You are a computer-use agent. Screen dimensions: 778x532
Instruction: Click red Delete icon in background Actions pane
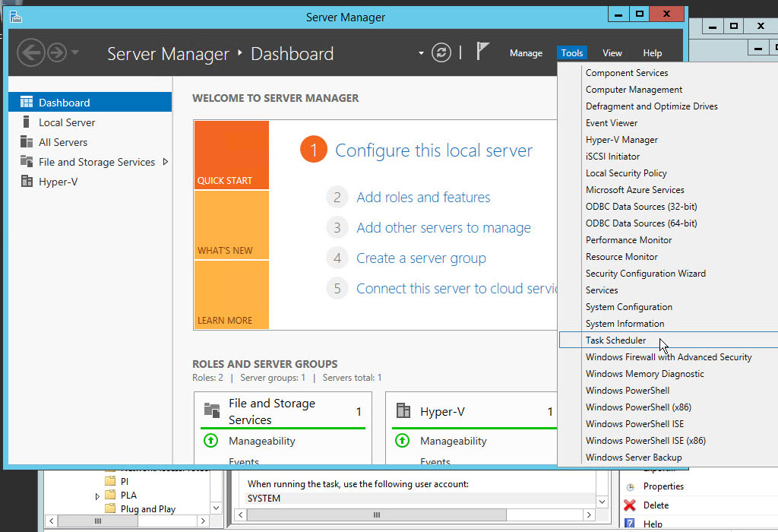(x=630, y=505)
